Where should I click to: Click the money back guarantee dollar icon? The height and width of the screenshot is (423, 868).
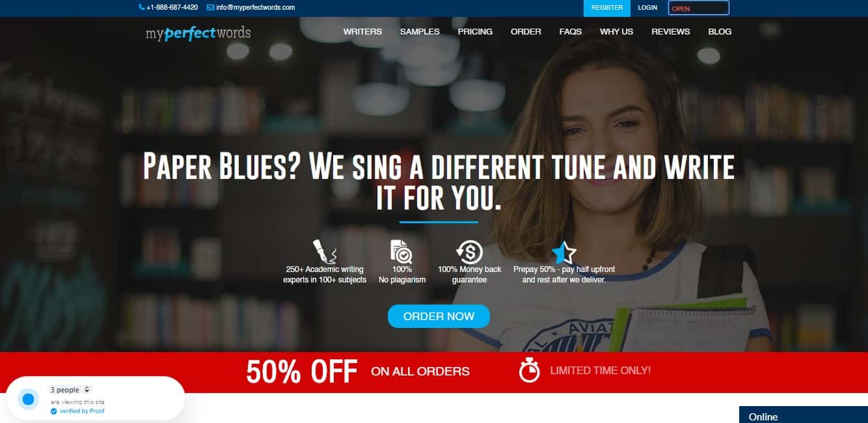coord(469,252)
